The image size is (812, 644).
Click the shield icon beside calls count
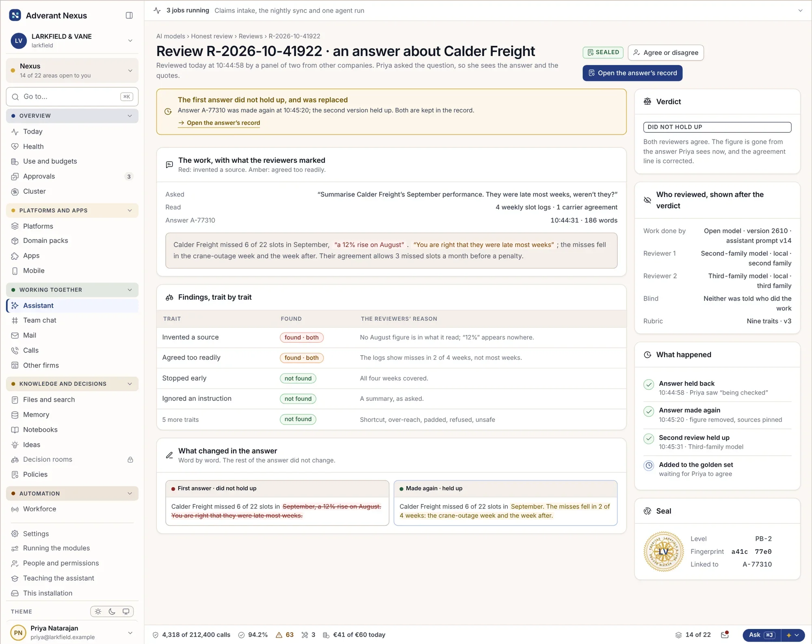click(155, 635)
